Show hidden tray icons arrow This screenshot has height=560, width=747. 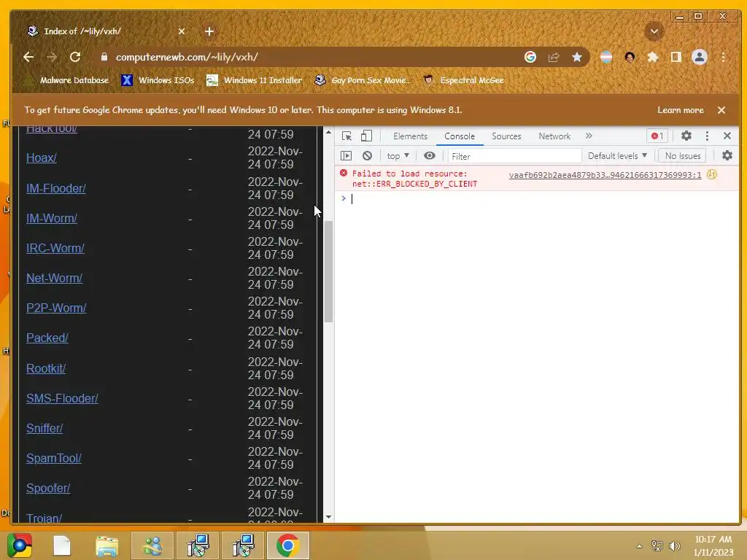pyautogui.click(x=639, y=546)
